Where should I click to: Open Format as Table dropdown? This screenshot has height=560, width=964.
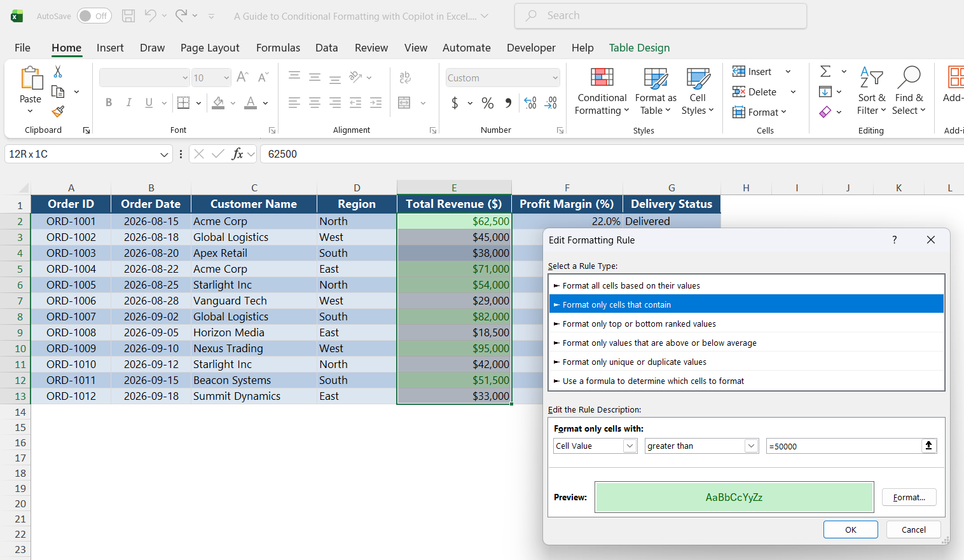[656, 91]
